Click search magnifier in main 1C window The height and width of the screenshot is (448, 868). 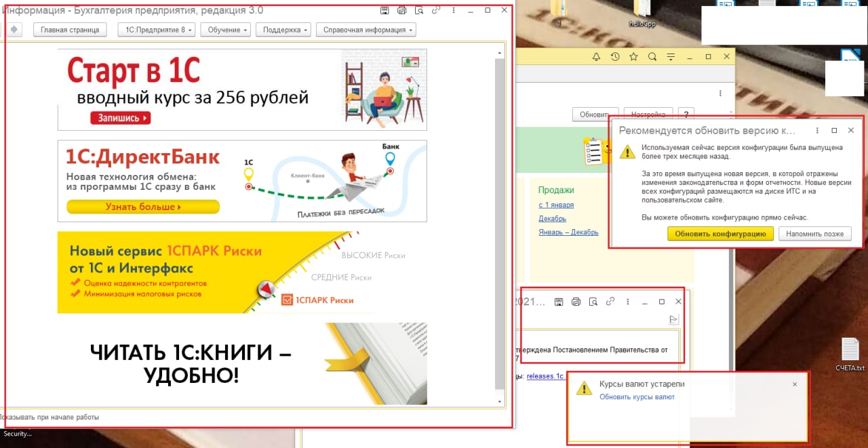pos(652,56)
